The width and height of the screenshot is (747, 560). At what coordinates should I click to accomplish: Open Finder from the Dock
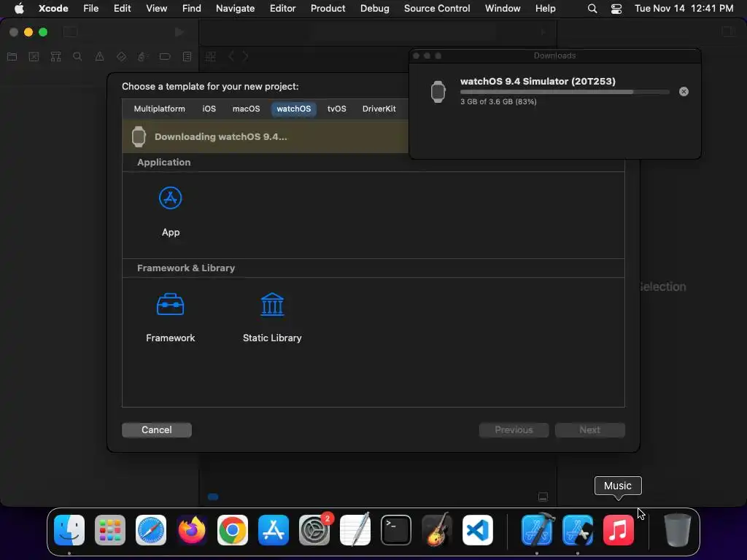69,530
